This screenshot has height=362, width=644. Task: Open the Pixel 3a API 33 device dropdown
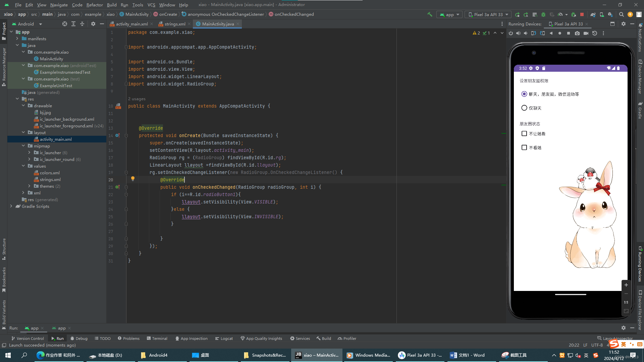point(488,14)
